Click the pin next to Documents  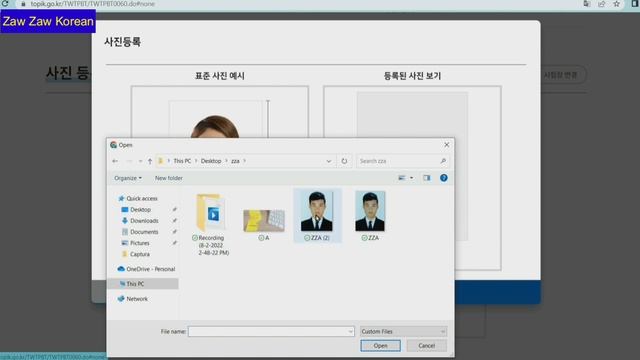click(x=174, y=231)
